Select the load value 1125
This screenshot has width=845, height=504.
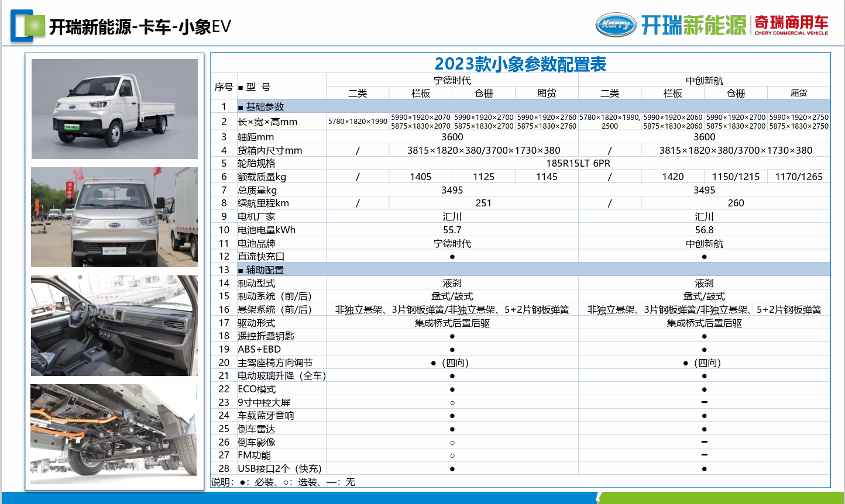click(x=484, y=177)
